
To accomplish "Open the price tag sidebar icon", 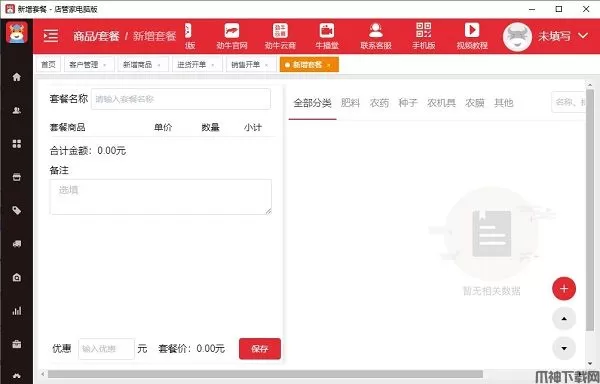I will click(x=16, y=210).
